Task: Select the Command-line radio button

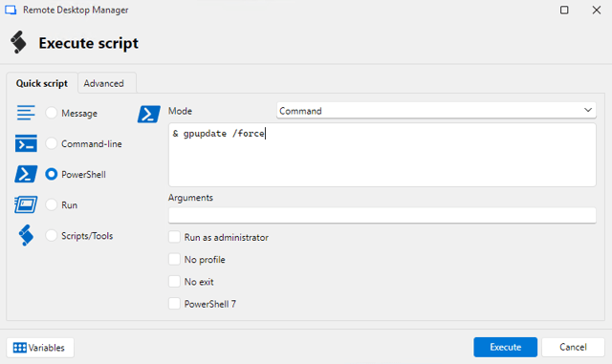Action: (x=51, y=143)
